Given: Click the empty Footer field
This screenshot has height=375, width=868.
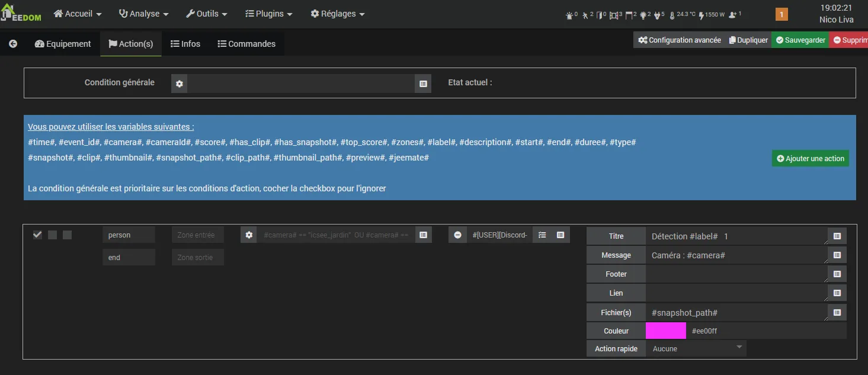Looking at the screenshot, I should tap(736, 274).
